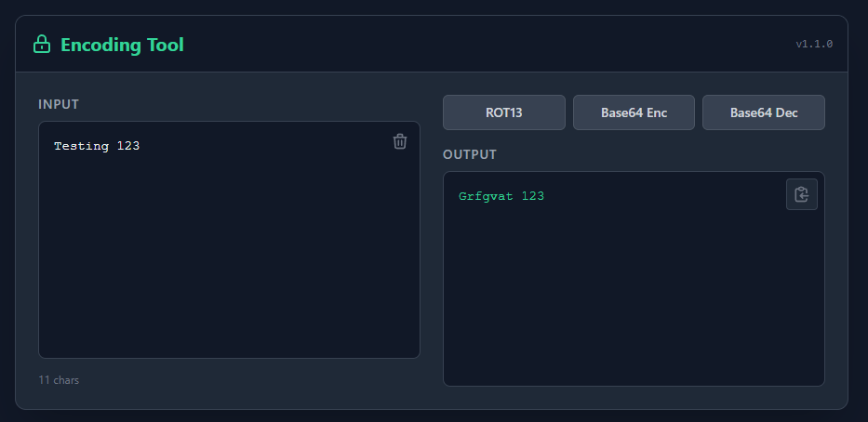Click the "123" in the input text
The image size is (868, 422).
[128, 146]
